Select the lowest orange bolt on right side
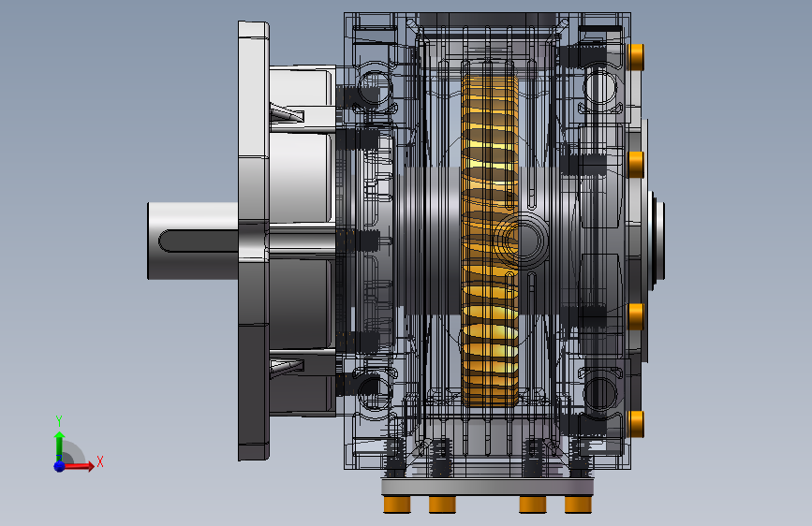Viewport: 812px width, 526px height. coord(635,424)
